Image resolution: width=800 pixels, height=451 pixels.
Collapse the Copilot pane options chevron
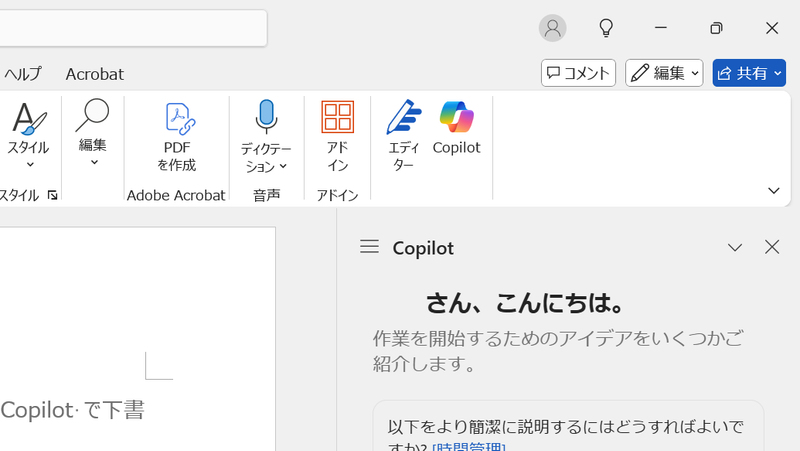coord(735,247)
